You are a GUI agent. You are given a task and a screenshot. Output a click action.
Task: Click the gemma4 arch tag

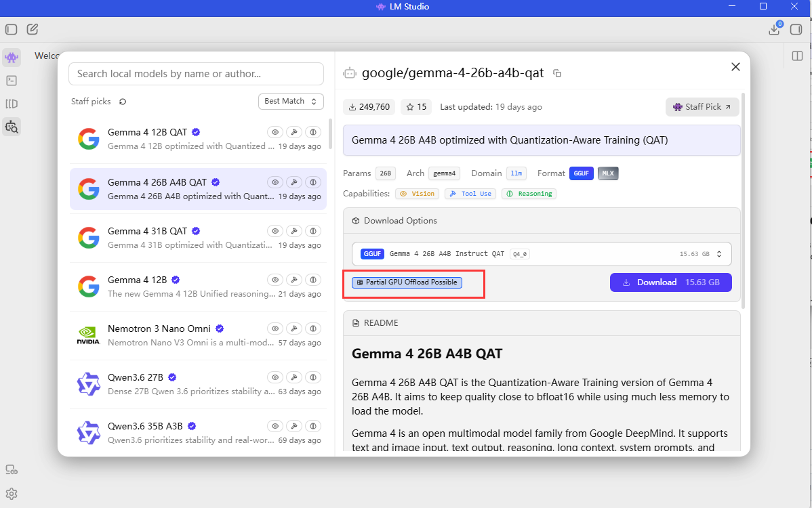point(445,173)
